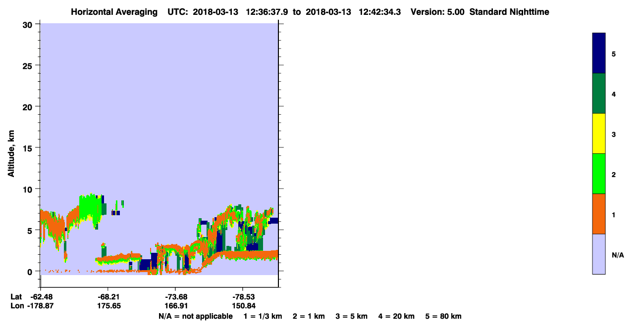This screenshot has height=330, width=644.
Task: Click the orange colorbar segment labeled 1
Action: click(599, 214)
